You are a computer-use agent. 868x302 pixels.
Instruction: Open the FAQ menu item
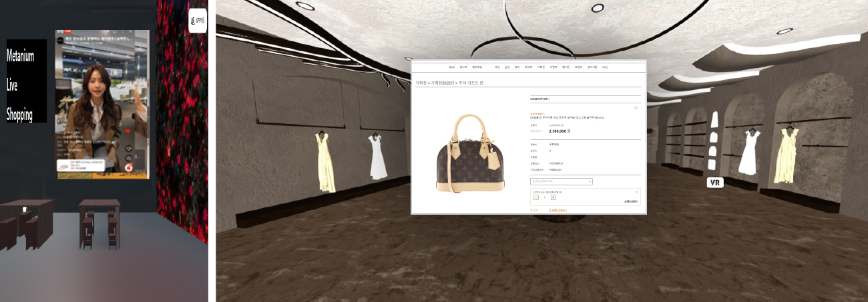pos(605,67)
